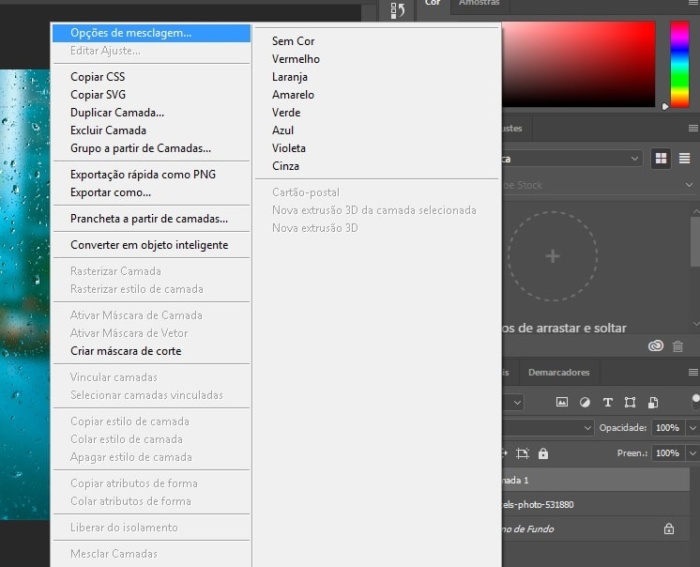700x567 pixels.
Task: Click the Opacidade 100% value field
Action: (667, 428)
